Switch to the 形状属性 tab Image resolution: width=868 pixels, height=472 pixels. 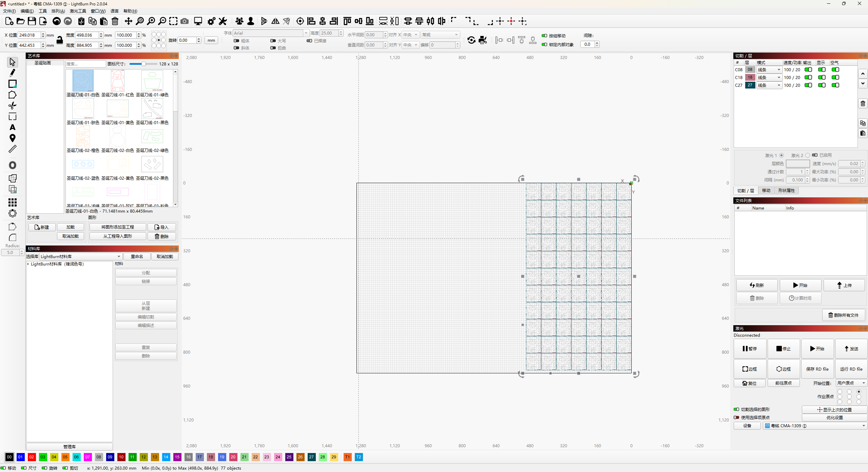point(786,191)
